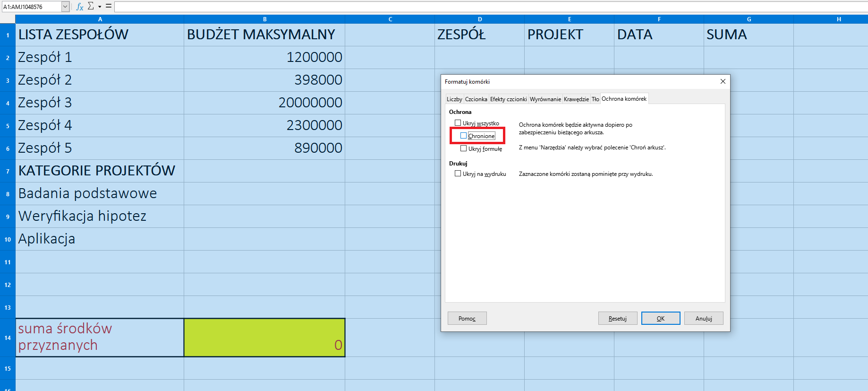Close the Formatuj komórki dialog
The height and width of the screenshot is (391, 868).
(723, 81)
